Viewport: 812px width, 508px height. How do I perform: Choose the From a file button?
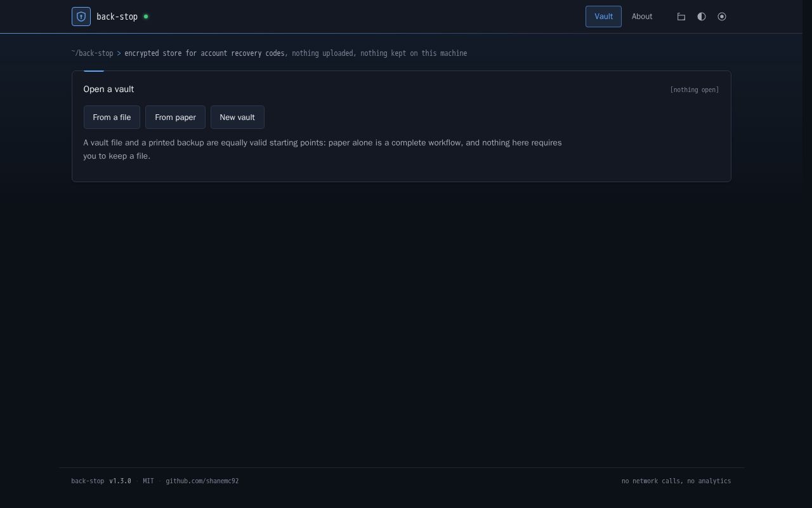(112, 117)
